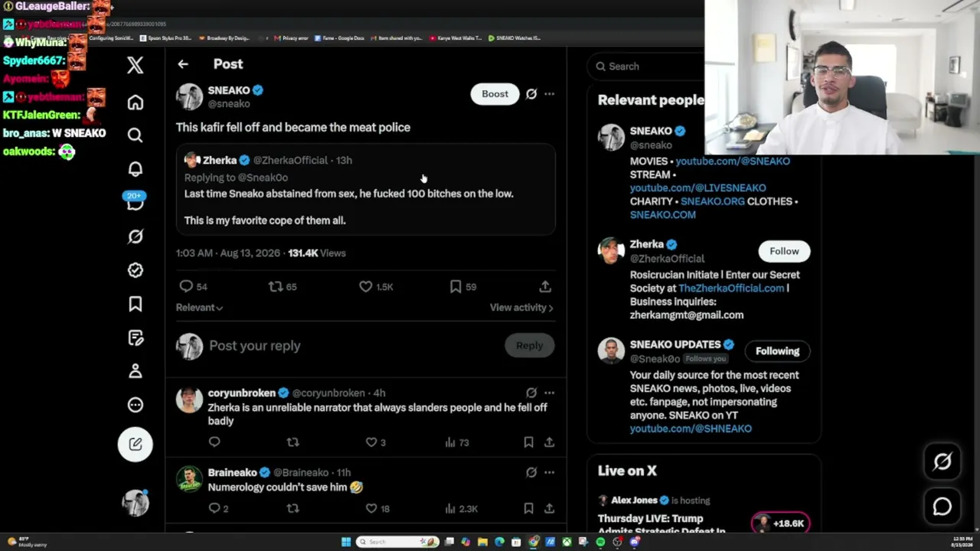Click Grok icon on Braineako's reply
Image resolution: width=980 pixels, height=551 pixels.
[531, 472]
